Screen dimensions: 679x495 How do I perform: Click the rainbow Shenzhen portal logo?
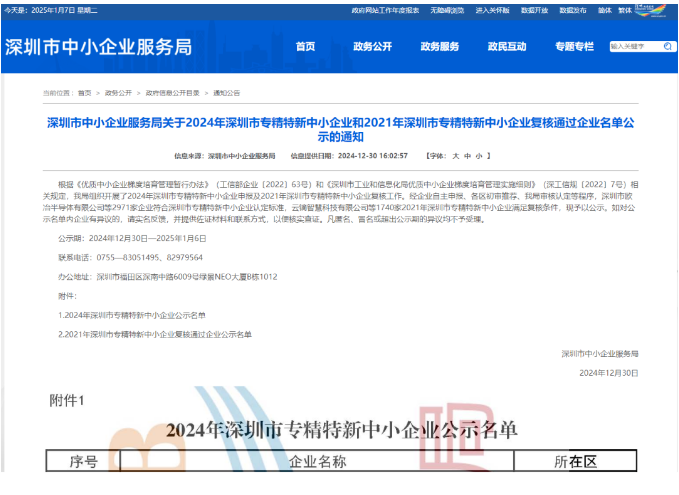(x=650, y=10)
